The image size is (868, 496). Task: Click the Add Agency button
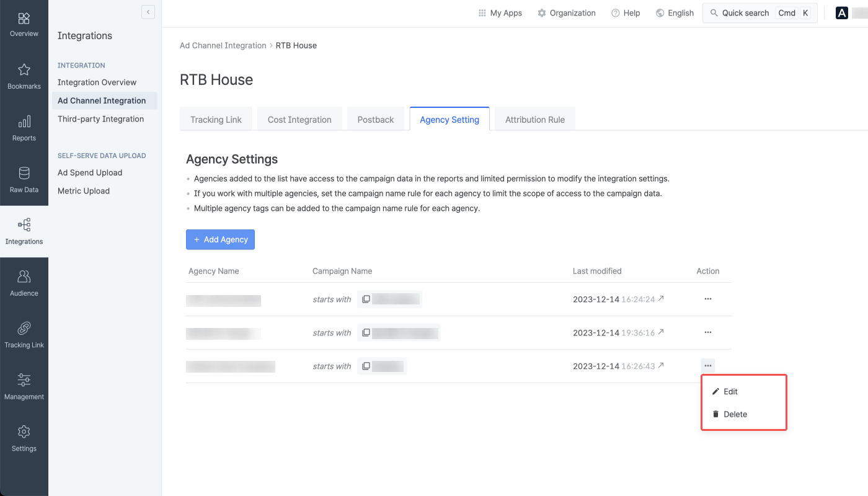220,239
